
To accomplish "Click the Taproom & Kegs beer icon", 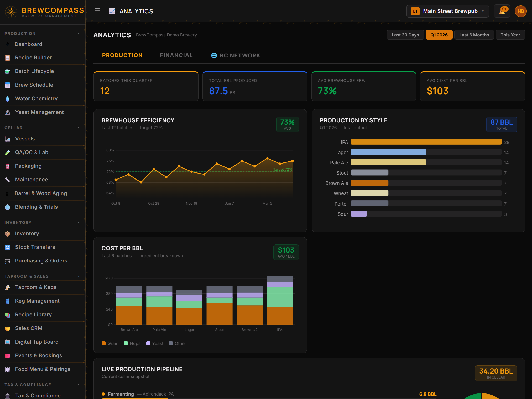I will click(x=8, y=287).
